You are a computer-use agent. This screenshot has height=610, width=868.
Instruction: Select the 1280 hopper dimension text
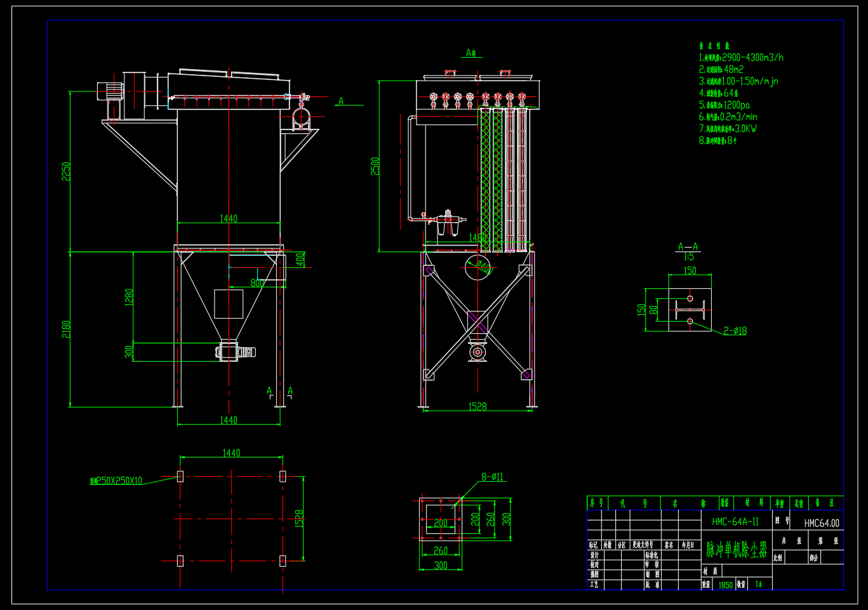(x=130, y=298)
